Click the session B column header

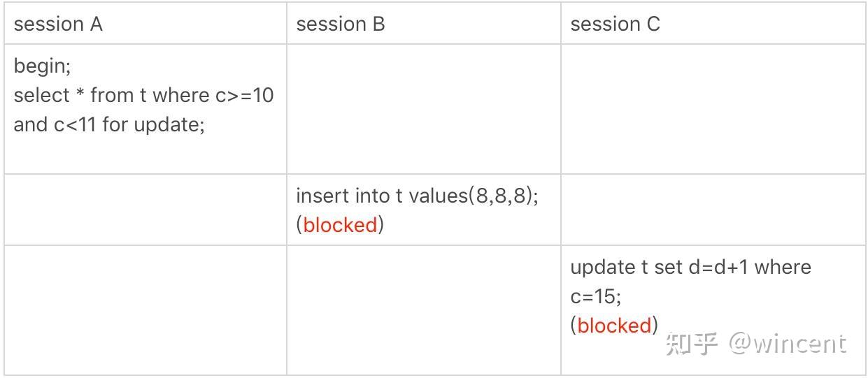(341, 24)
